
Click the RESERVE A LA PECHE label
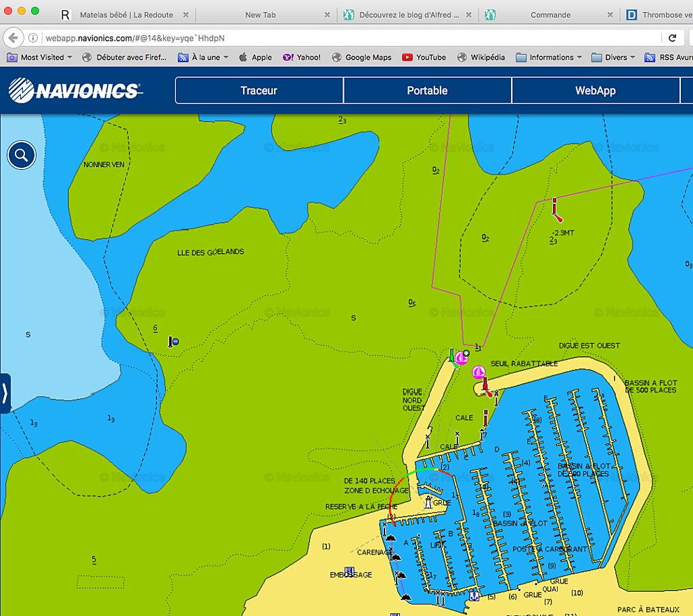(361, 507)
